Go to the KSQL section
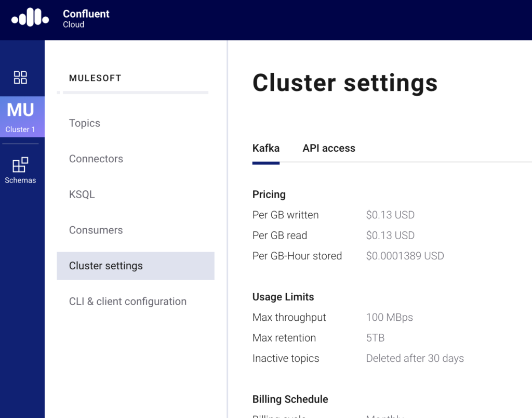The image size is (532, 418). tap(82, 194)
